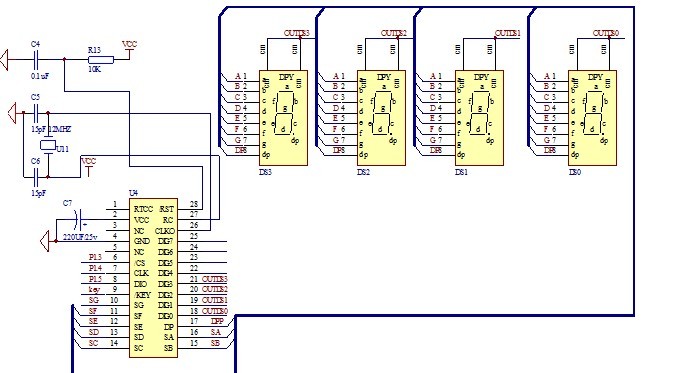Viewport: 673px width, 373px height.
Task: Select the U4 chip component body
Action: point(153,278)
